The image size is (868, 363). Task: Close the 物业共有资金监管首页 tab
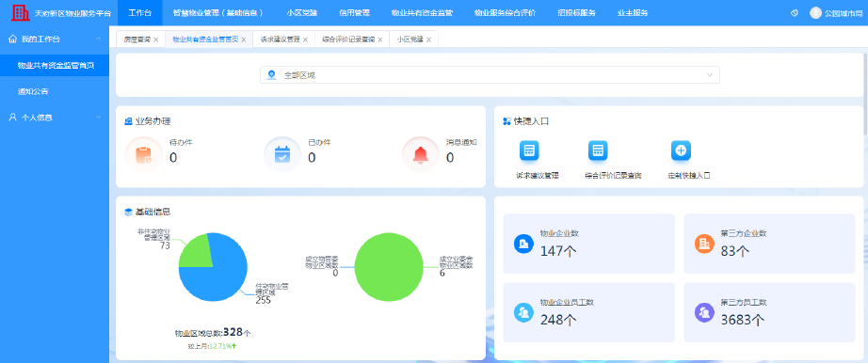(x=244, y=39)
